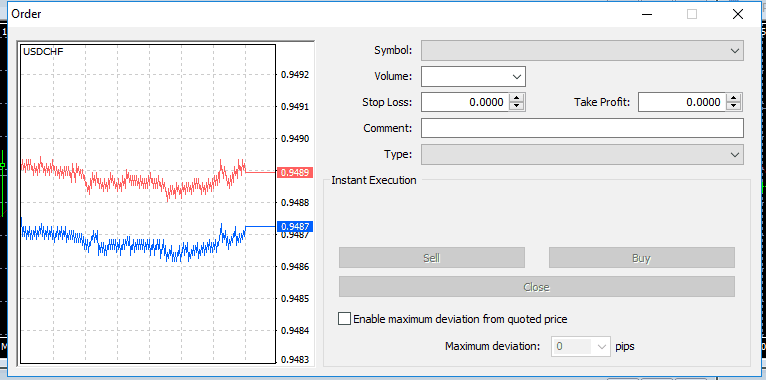Increase Stop Loss with up arrow

point(517,98)
